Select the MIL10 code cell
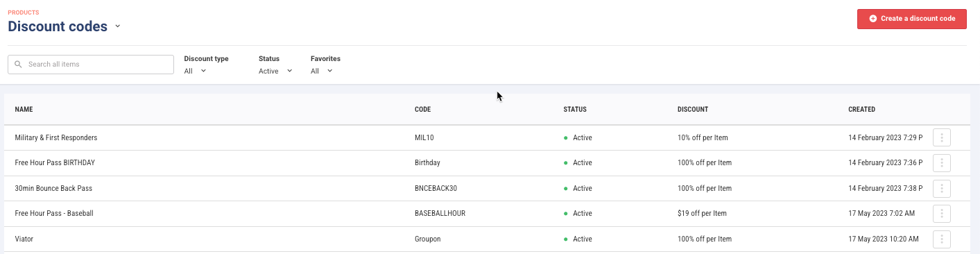980x254 pixels. [x=424, y=137]
